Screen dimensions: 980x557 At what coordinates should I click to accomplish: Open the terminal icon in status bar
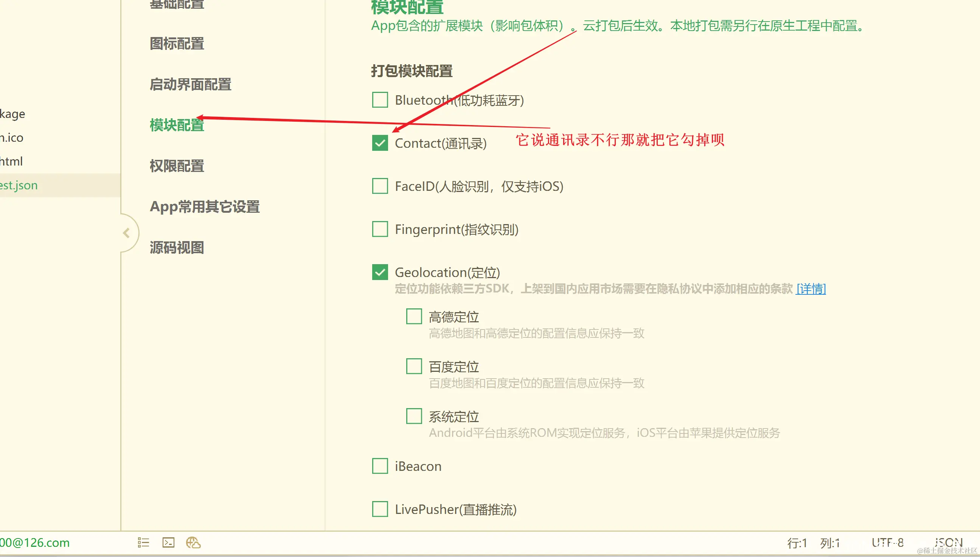pos(168,543)
